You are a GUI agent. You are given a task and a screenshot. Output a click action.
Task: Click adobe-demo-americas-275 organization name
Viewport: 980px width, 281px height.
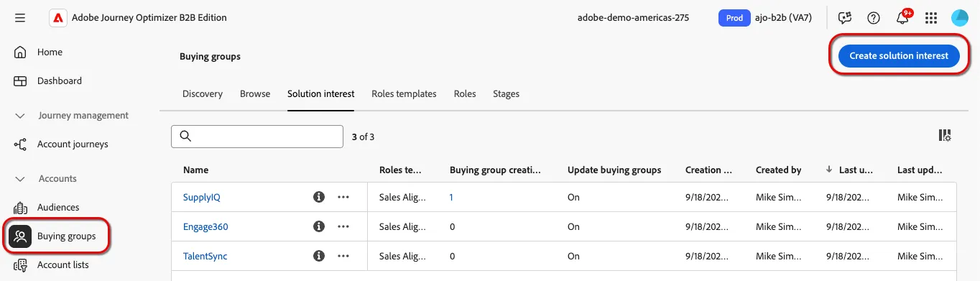coord(633,18)
